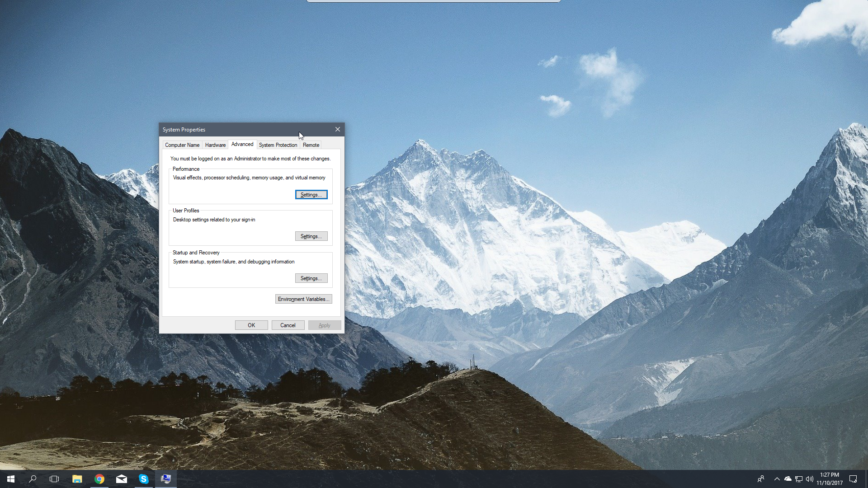Open OneDrive cloud tray icon
The height and width of the screenshot is (488, 868).
(x=788, y=479)
